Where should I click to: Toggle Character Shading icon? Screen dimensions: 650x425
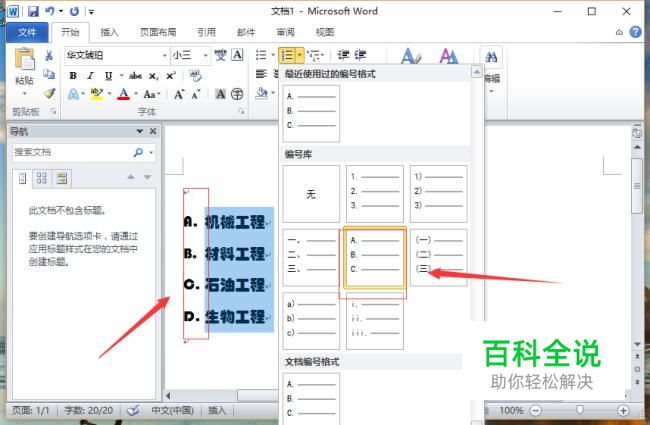[220, 94]
